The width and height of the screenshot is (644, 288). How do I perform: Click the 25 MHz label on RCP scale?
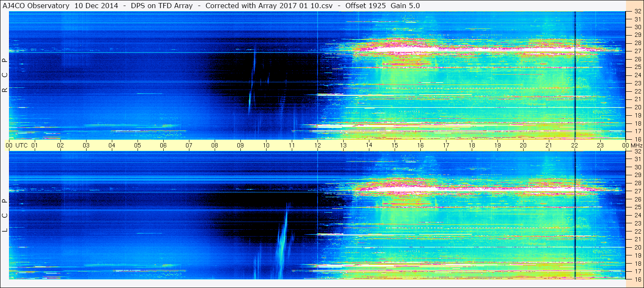638,67
